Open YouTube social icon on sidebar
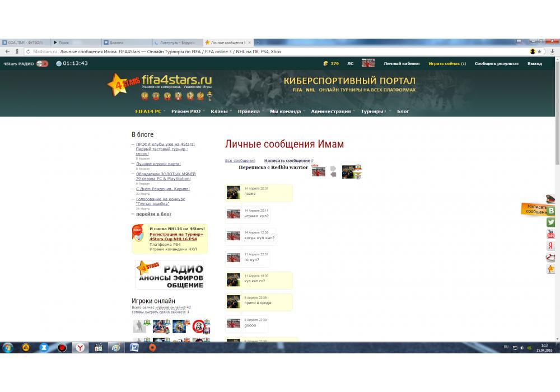The height and width of the screenshot is (392, 560). coord(550,234)
